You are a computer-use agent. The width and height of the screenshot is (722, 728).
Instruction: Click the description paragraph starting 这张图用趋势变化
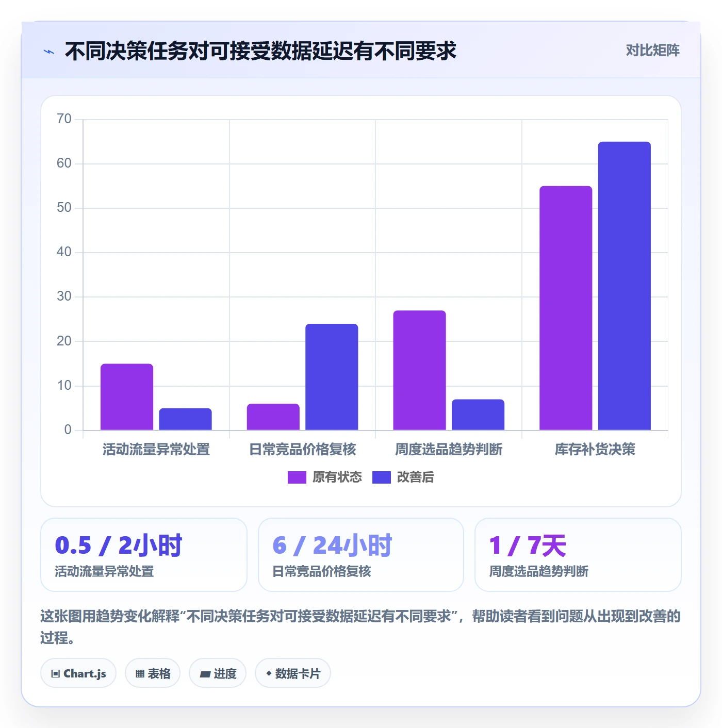(360, 627)
